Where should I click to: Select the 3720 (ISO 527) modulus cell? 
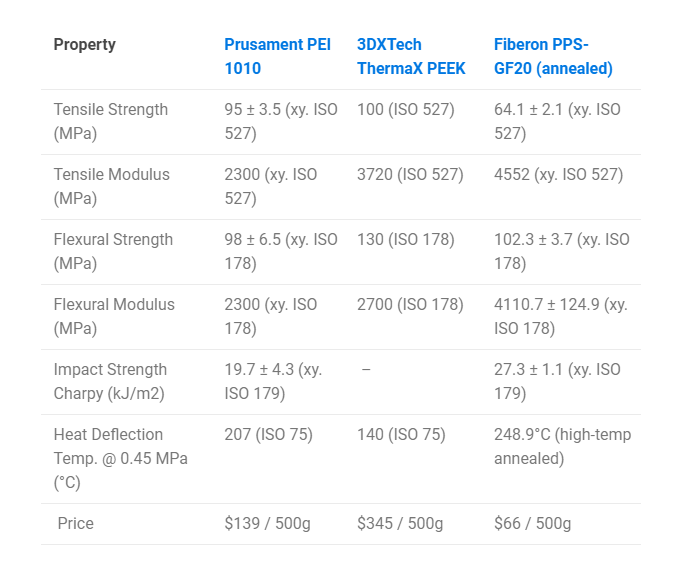point(410,174)
